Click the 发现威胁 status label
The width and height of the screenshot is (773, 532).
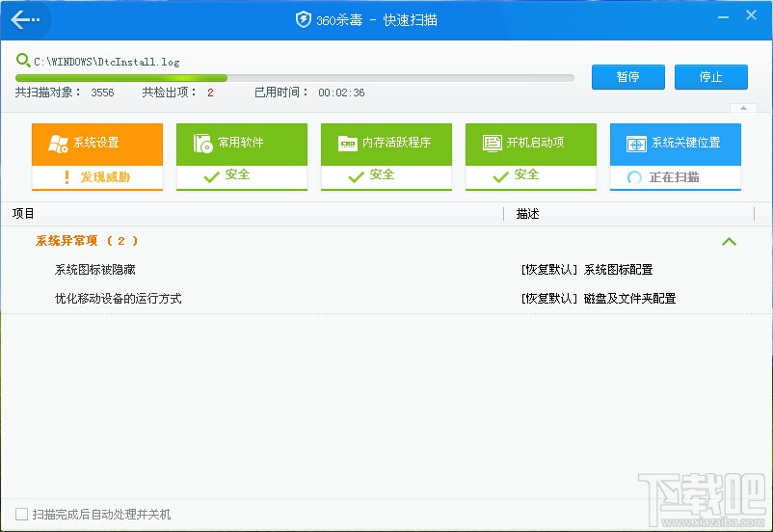pyautogui.click(x=105, y=177)
